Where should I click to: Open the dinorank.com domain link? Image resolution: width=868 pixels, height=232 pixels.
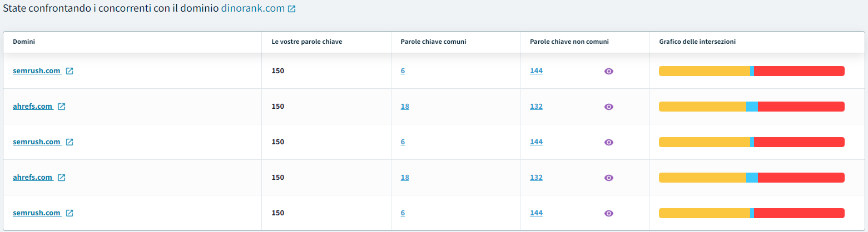coord(252,9)
